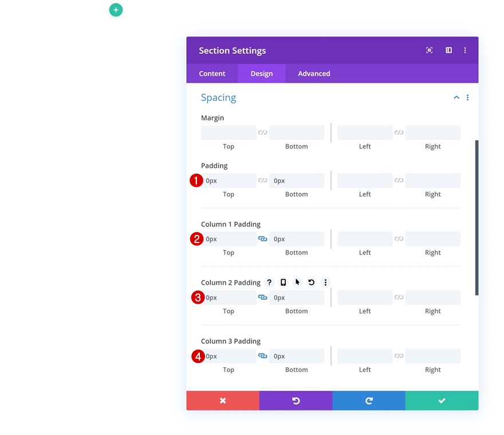The image size is (504, 435).
Task: Click the Margin Left input field
Action: click(x=365, y=132)
